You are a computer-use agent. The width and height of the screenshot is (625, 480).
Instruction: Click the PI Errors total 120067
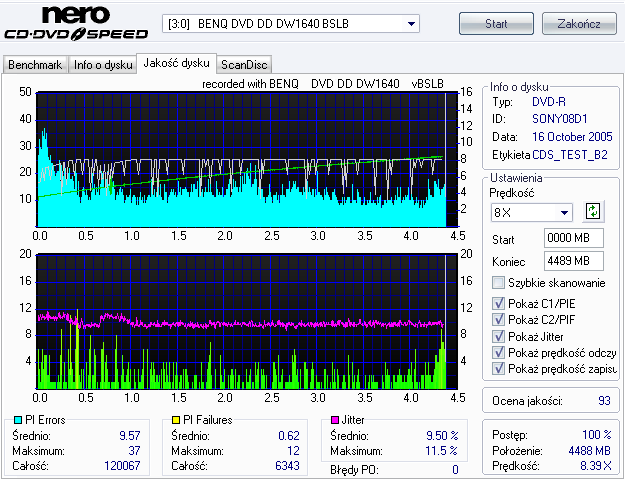point(122,466)
